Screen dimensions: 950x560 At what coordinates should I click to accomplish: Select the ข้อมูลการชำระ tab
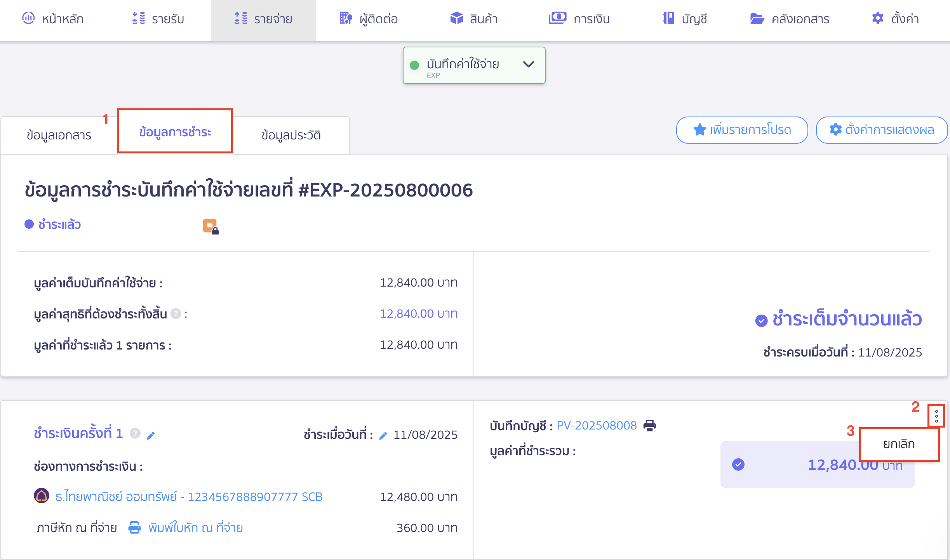pyautogui.click(x=175, y=131)
